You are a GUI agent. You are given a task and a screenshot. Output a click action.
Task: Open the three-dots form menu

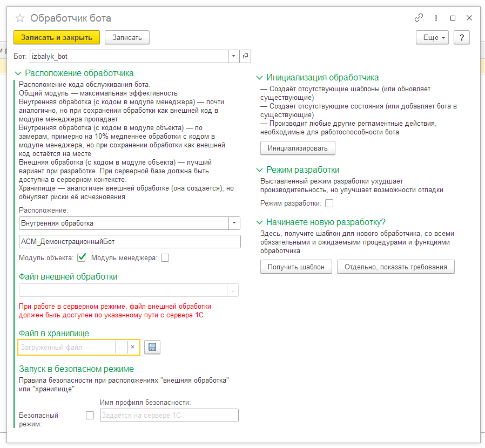[x=436, y=18]
